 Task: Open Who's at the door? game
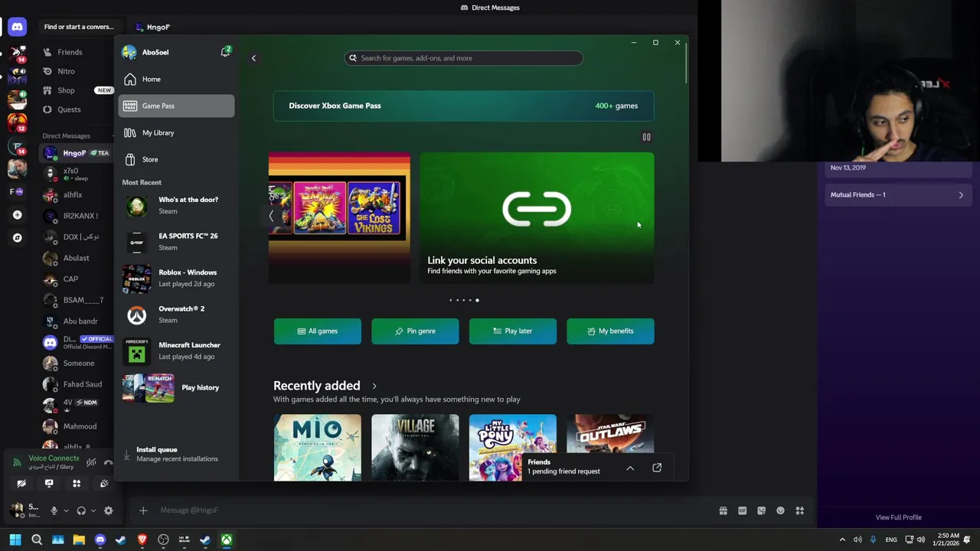[176, 205]
